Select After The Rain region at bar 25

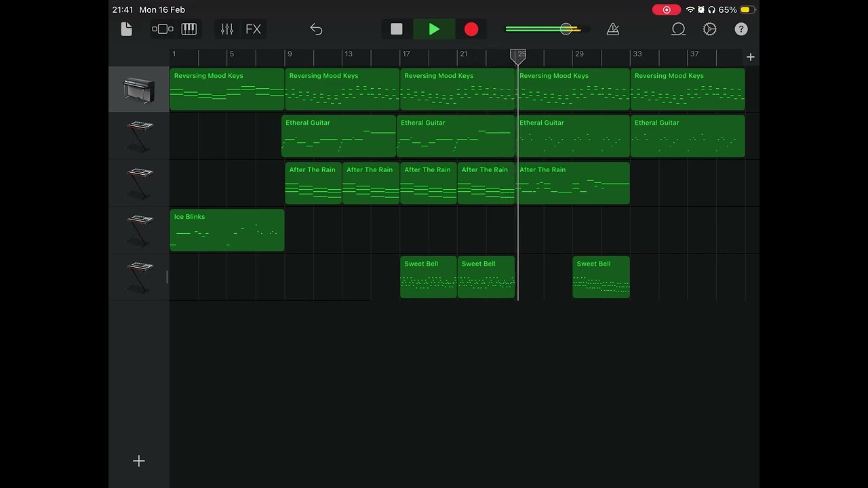(x=573, y=183)
